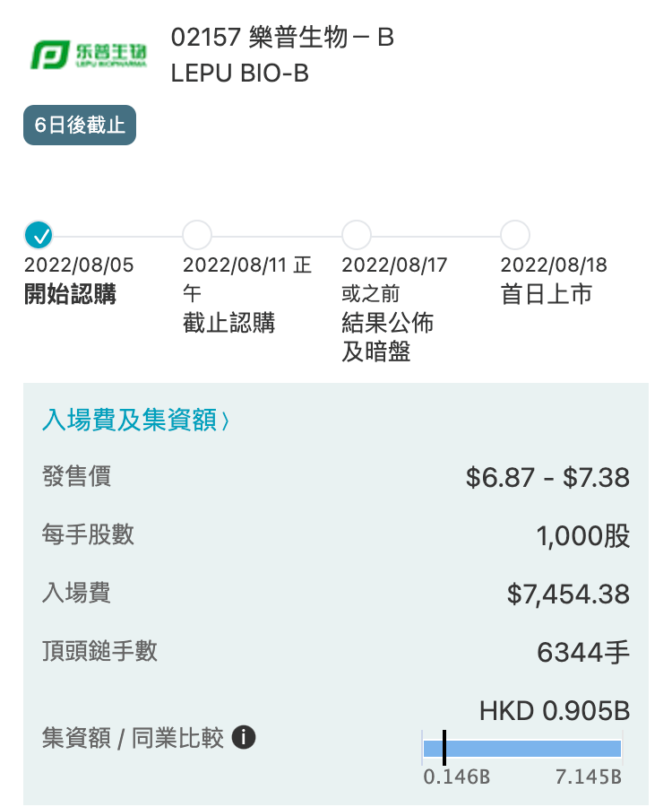Viewport: 672px width, 807px height.
Task: Click the 6日後截止 deadline badge
Action: click(80, 125)
